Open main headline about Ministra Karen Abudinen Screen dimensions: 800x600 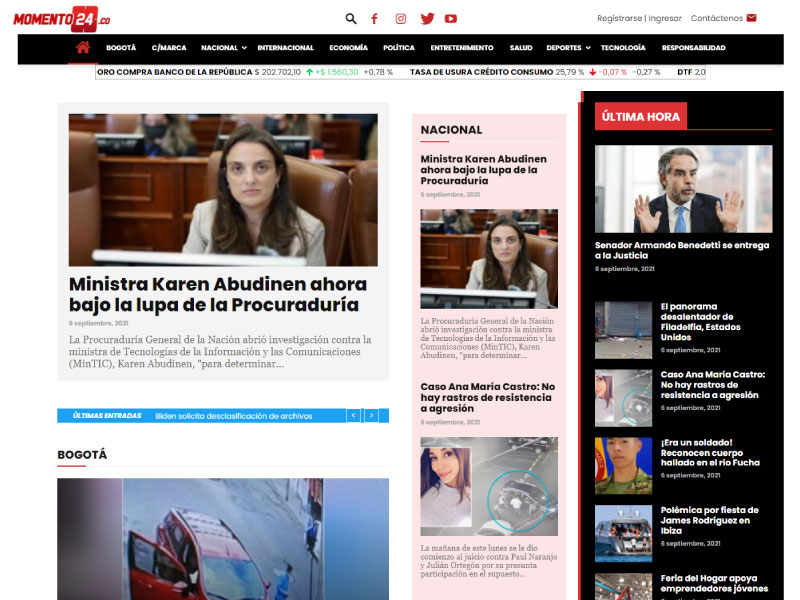218,294
